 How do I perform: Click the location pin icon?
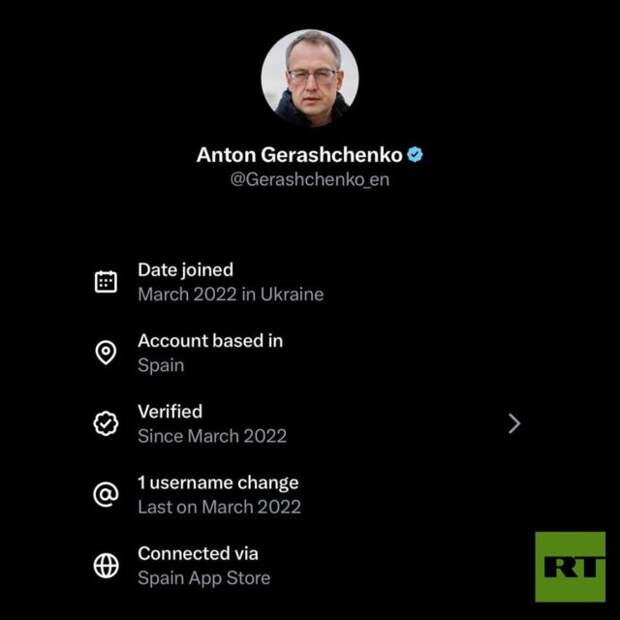106,352
